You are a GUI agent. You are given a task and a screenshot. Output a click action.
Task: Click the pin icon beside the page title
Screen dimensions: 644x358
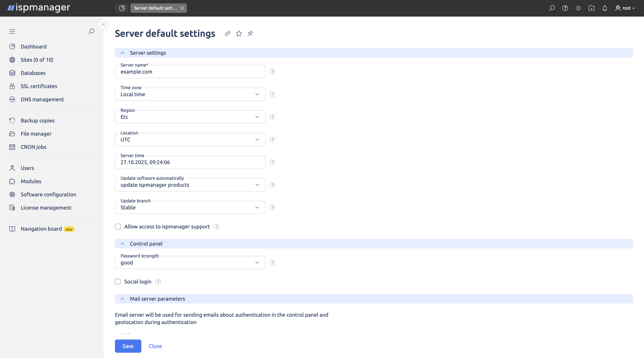click(250, 33)
